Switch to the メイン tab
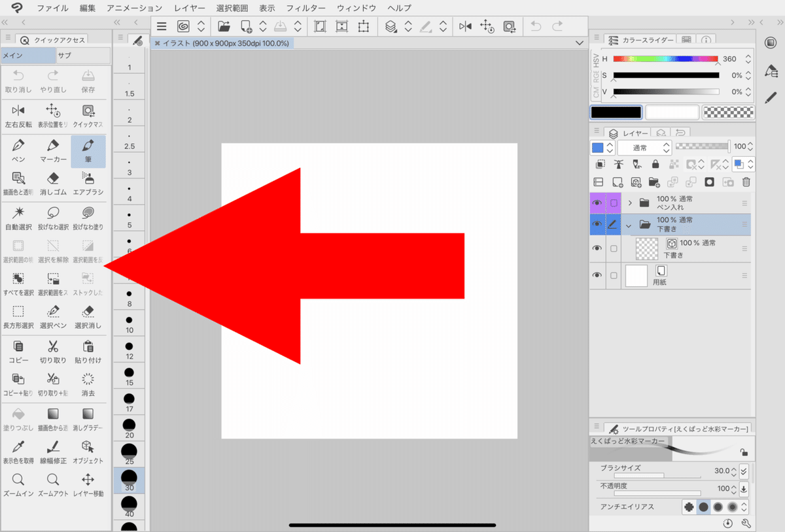Screen dimensions: 785x532 pos(28,56)
